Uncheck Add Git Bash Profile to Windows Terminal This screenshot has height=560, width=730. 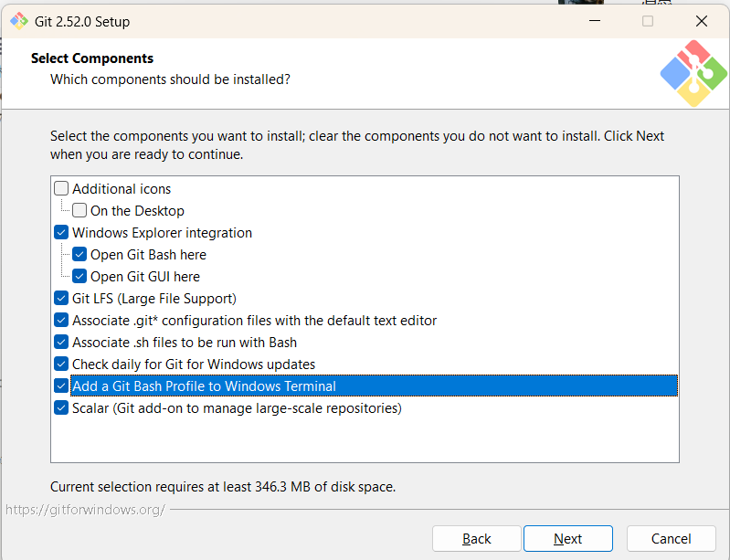point(61,386)
